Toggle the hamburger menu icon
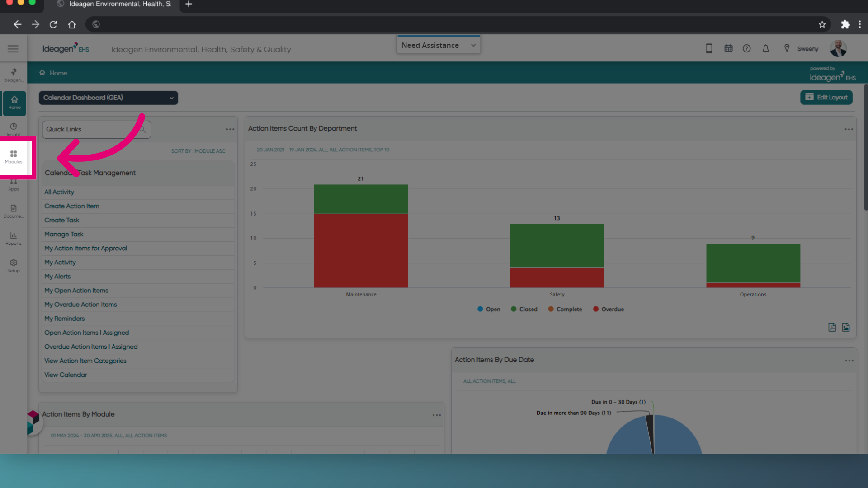868x488 pixels. click(x=13, y=49)
